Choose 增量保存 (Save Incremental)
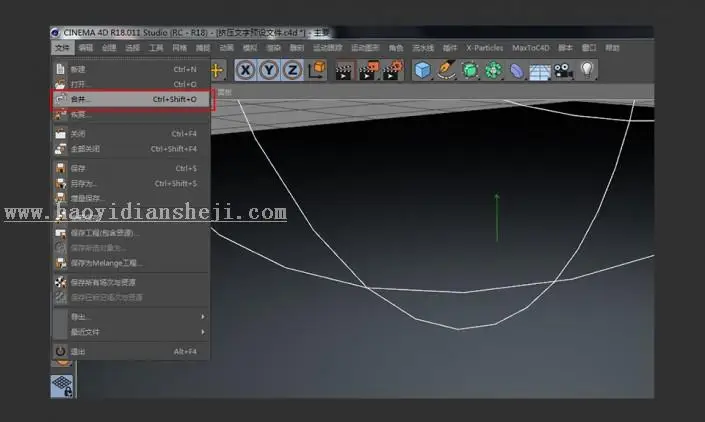 tap(131, 198)
